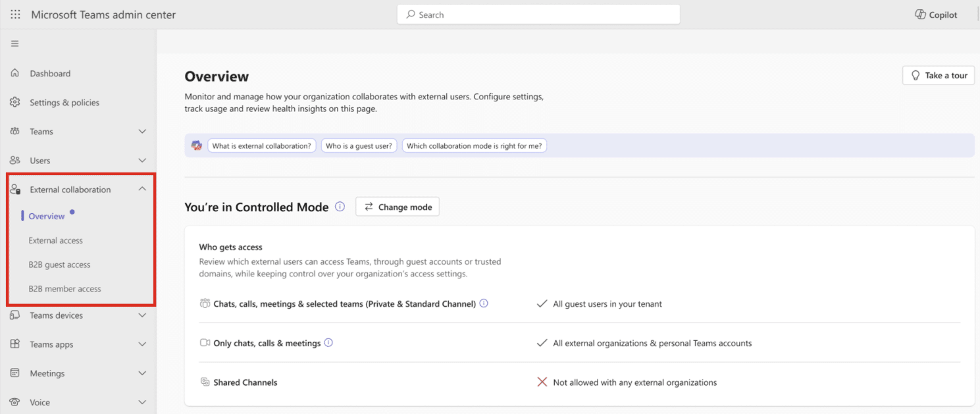The width and height of the screenshot is (980, 414).
Task: Click the Settings & policies gear icon
Action: tap(14, 103)
